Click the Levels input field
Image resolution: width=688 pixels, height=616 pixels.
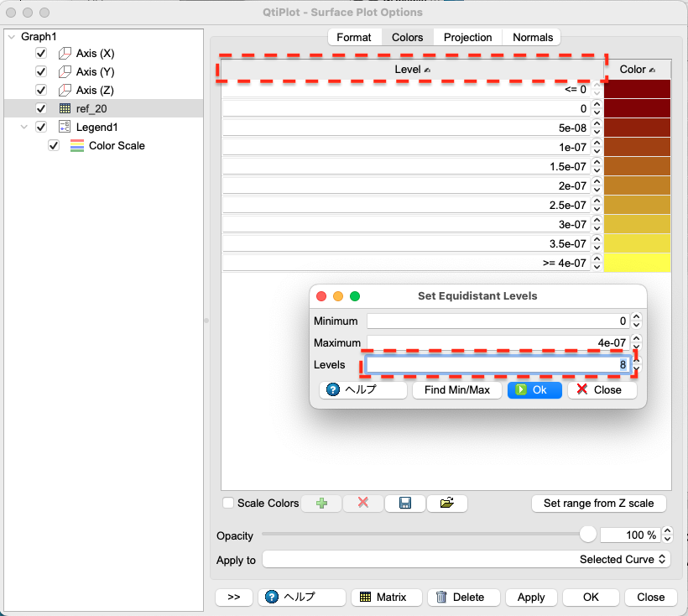click(498, 364)
